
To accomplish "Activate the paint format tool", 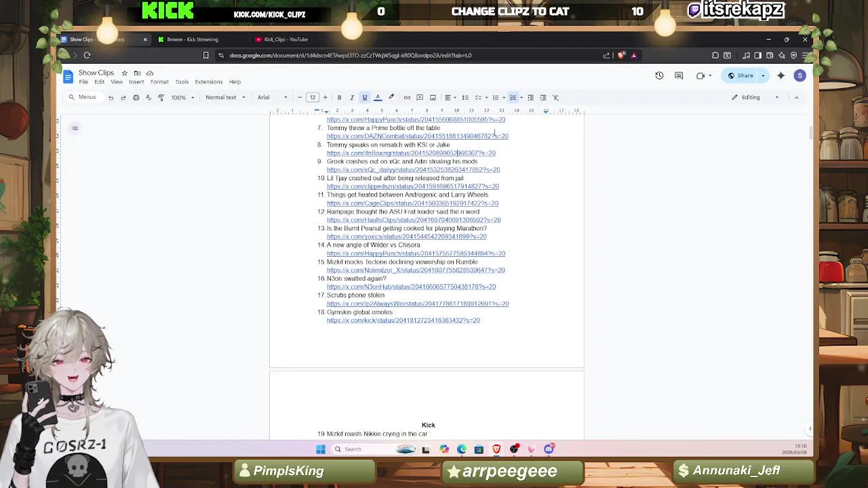I will click(x=161, y=98).
